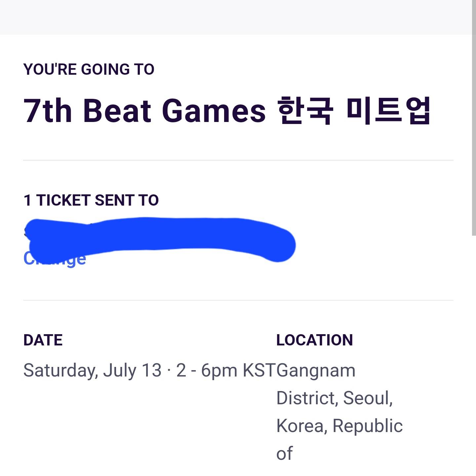Click "July 13" in the date line

(132, 371)
